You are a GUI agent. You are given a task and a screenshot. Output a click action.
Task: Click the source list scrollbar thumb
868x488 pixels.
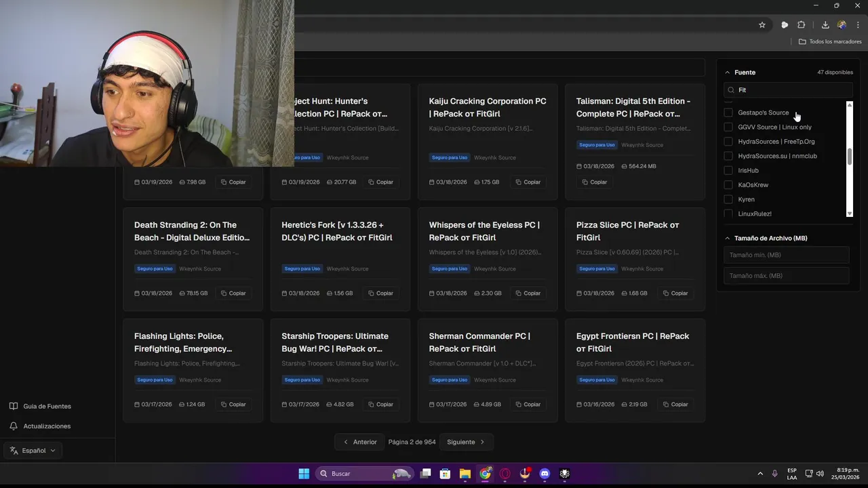pos(850,157)
